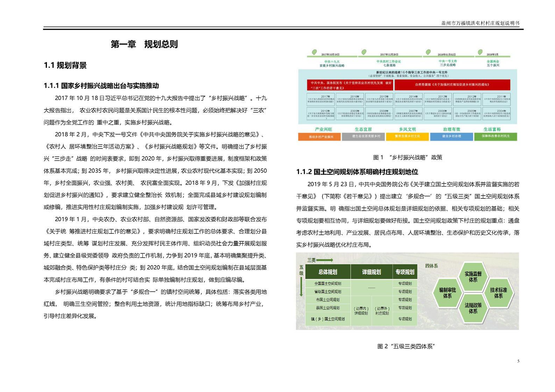Viewport: 555px width, 392px height.
Task: Click the yellow bar 繁荣发展乡村文化
Action: pyautogui.click(x=407, y=136)
